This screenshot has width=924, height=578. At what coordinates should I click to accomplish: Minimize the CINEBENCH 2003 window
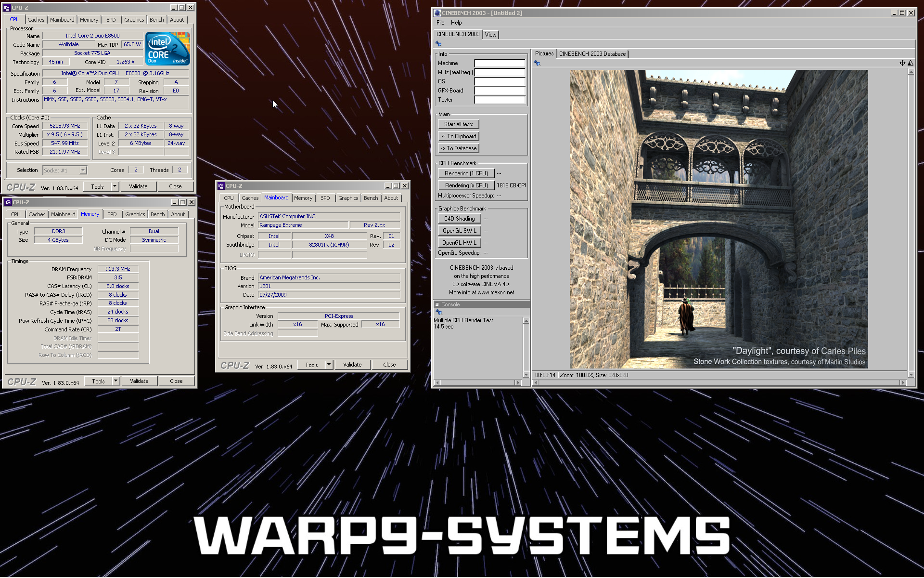tap(894, 13)
